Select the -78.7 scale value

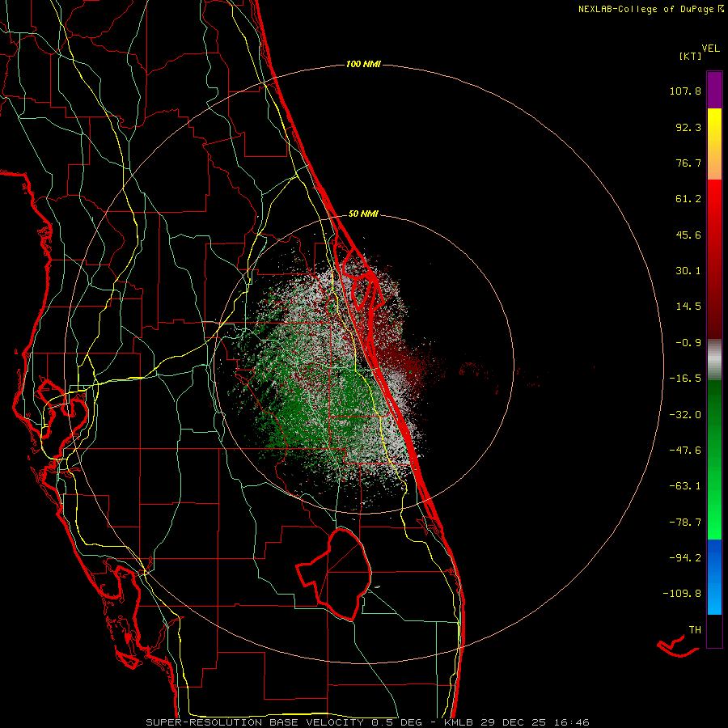(x=685, y=523)
